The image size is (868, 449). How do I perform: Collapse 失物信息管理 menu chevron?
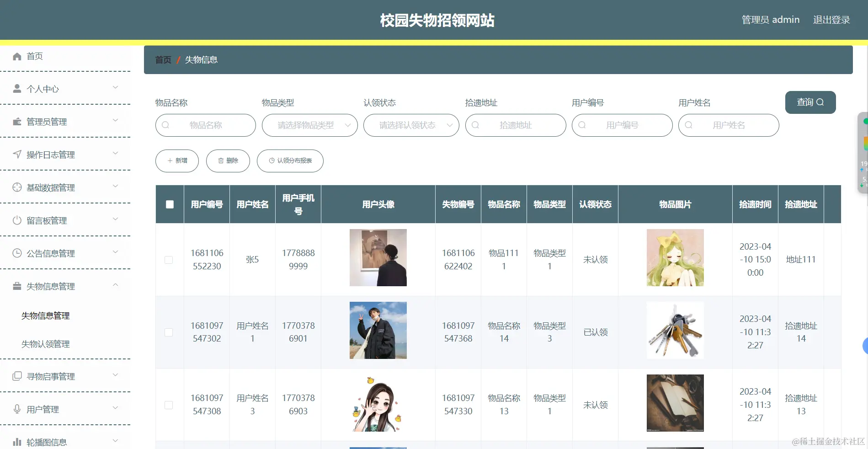click(116, 285)
